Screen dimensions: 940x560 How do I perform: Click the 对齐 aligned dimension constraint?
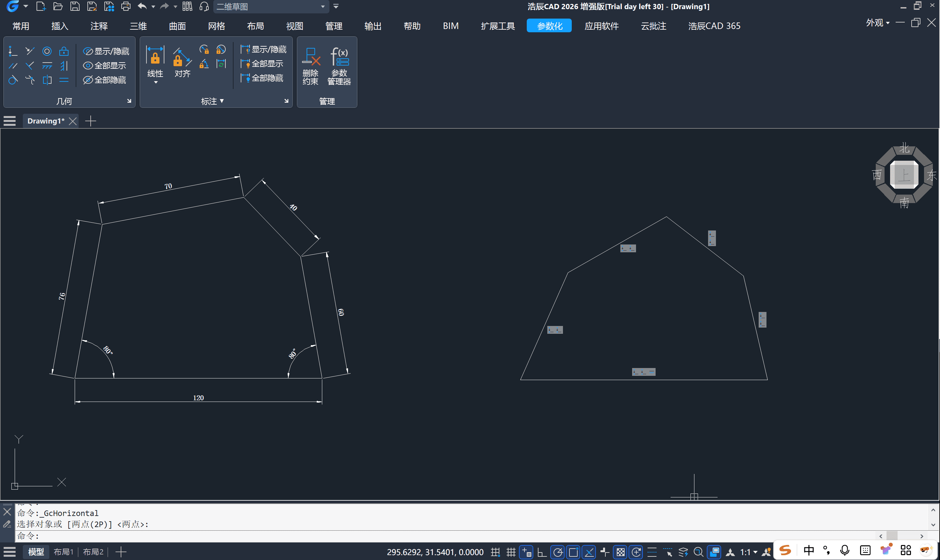tap(182, 62)
